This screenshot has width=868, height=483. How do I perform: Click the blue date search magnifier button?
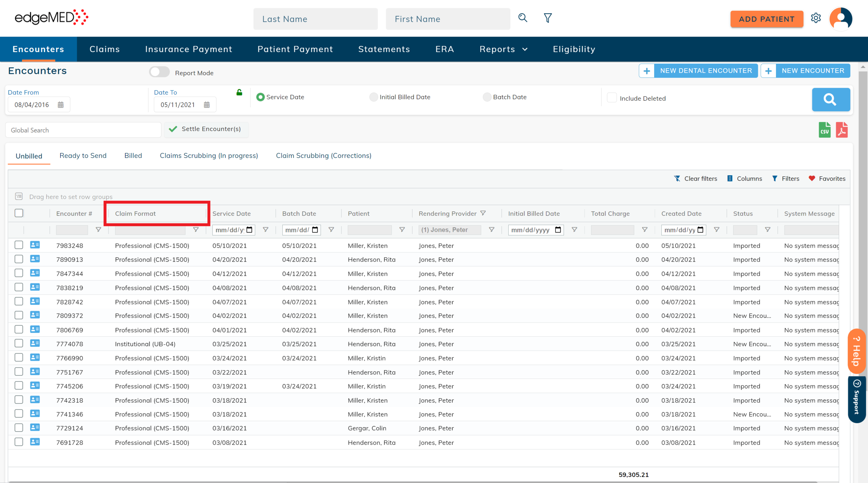click(831, 100)
